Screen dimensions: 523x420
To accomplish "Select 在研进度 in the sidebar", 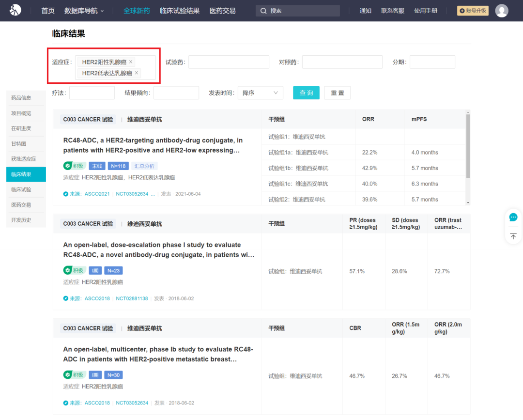I will click(26, 128).
